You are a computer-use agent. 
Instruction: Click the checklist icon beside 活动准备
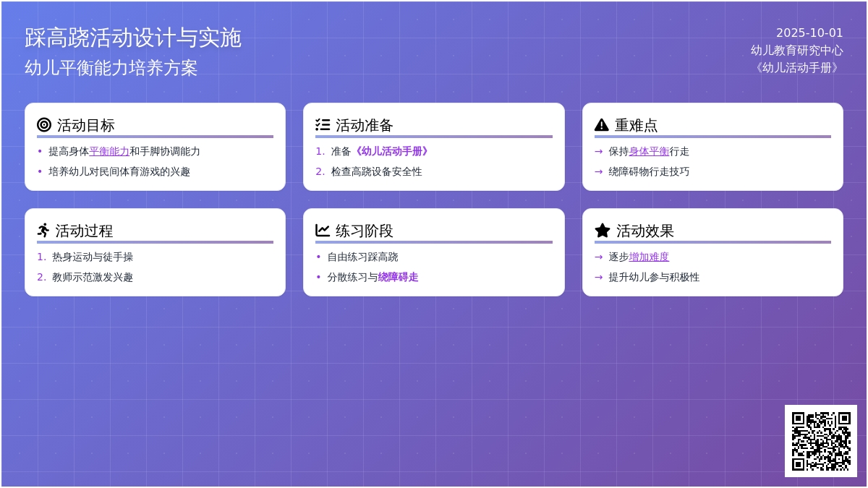[323, 125]
